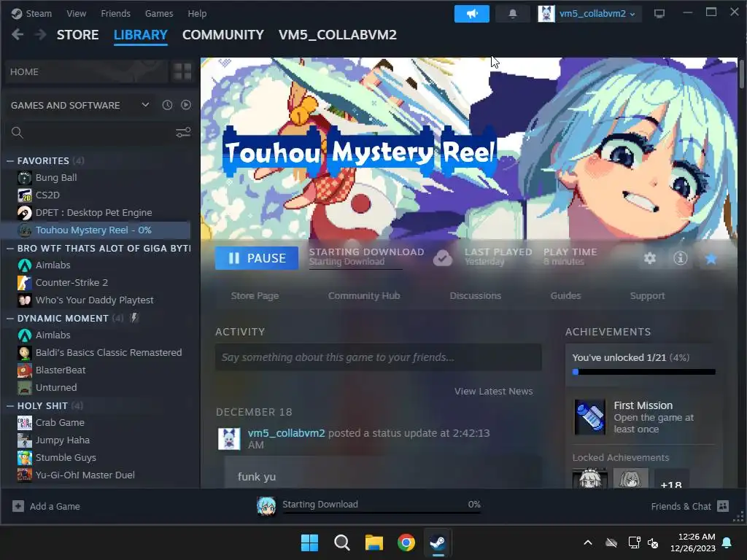
Task: Open Windows Start menu
Action: pos(309,542)
